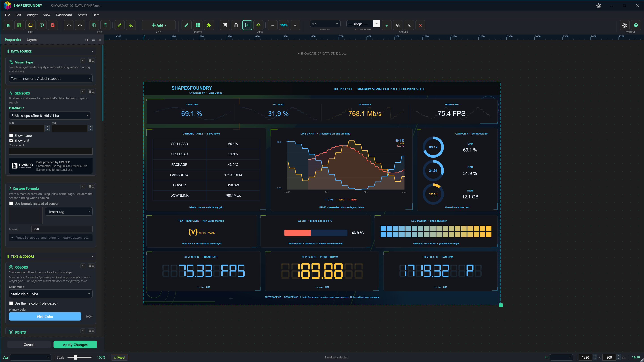Uncheck the Show unit checkbox
The image size is (644, 362).
pyautogui.click(x=11, y=140)
